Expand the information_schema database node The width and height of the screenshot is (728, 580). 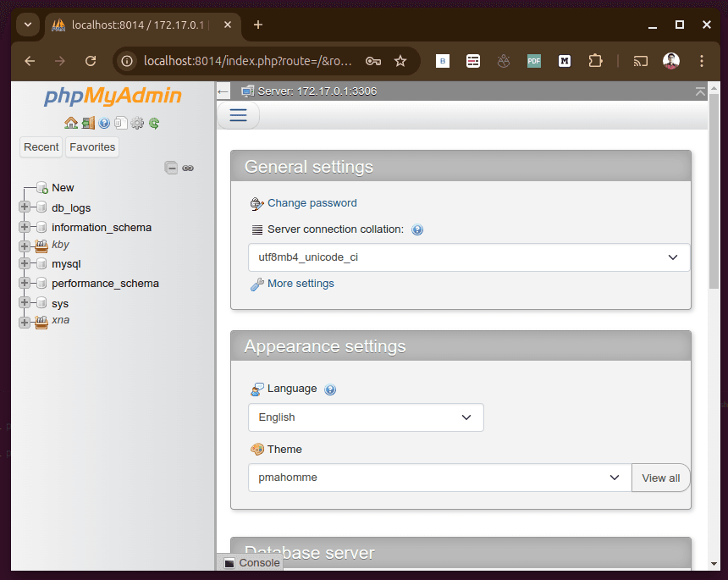tap(25, 227)
